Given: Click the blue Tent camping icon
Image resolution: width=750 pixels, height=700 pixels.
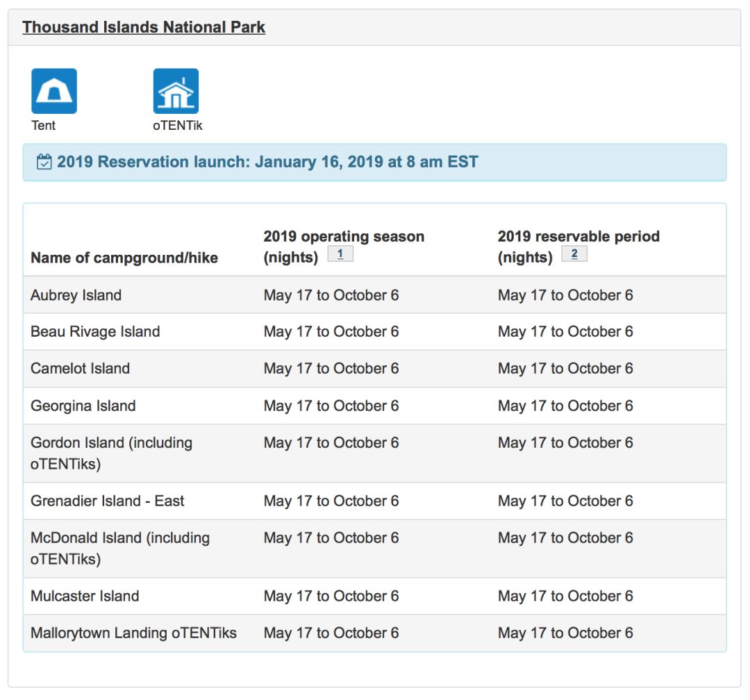Looking at the screenshot, I should (x=54, y=91).
